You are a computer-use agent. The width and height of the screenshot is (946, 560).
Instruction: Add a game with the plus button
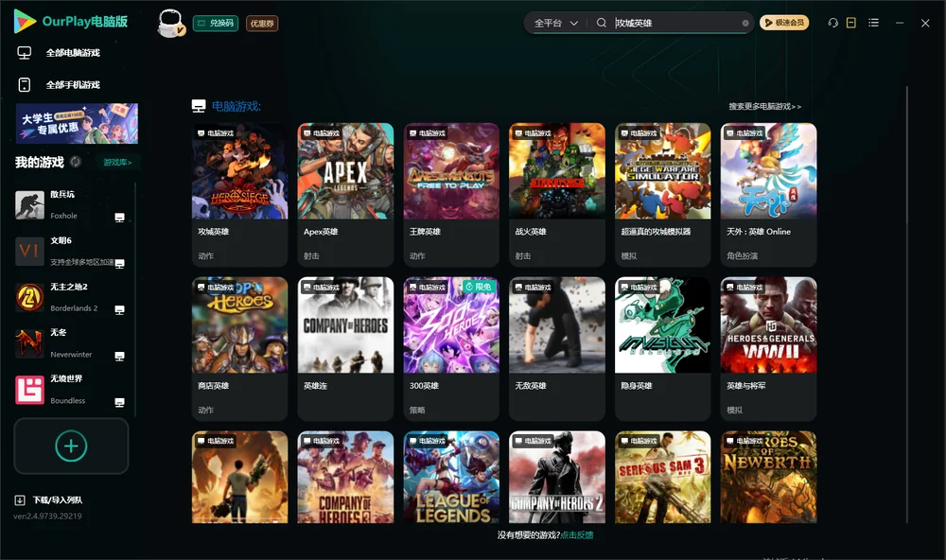pyautogui.click(x=71, y=446)
